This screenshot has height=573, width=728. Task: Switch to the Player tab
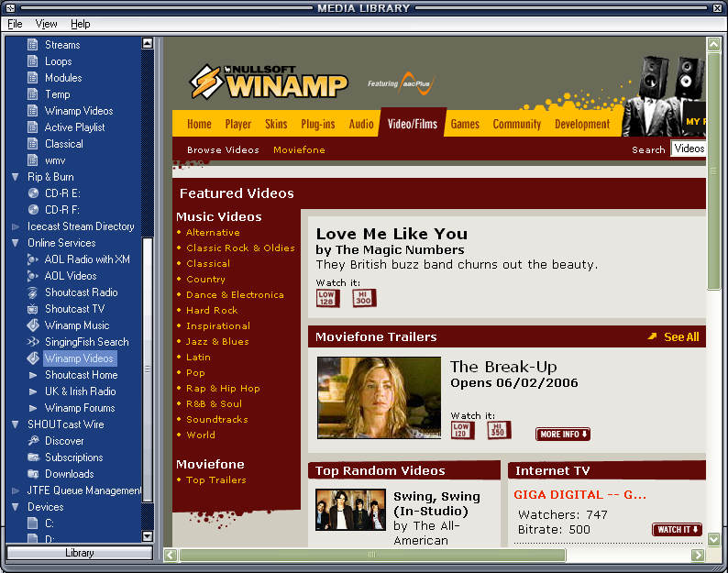click(238, 124)
